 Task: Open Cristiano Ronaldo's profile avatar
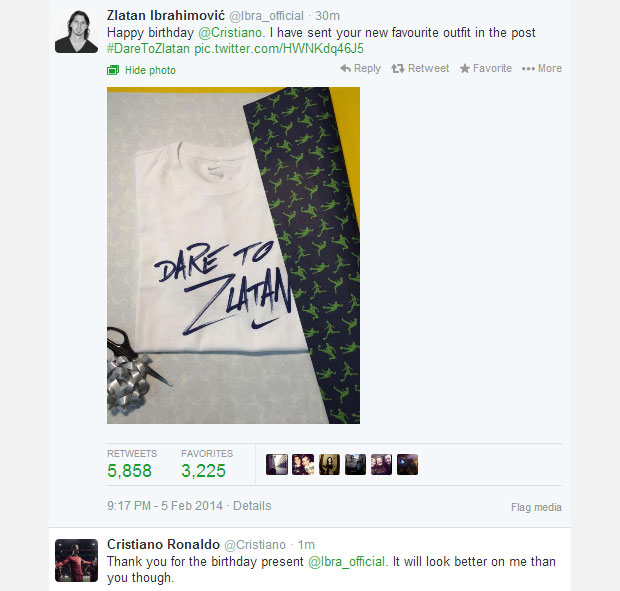tap(76, 560)
